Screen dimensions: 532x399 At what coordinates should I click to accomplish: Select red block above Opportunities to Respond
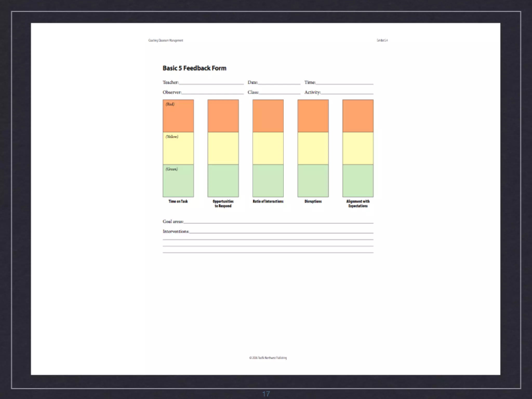point(223,116)
